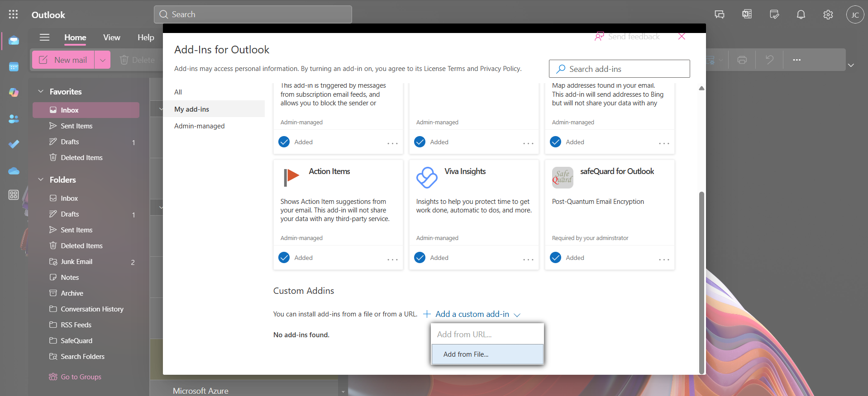Open To Do checkmark icon
This screenshot has width=868, height=396.
(x=14, y=144)
